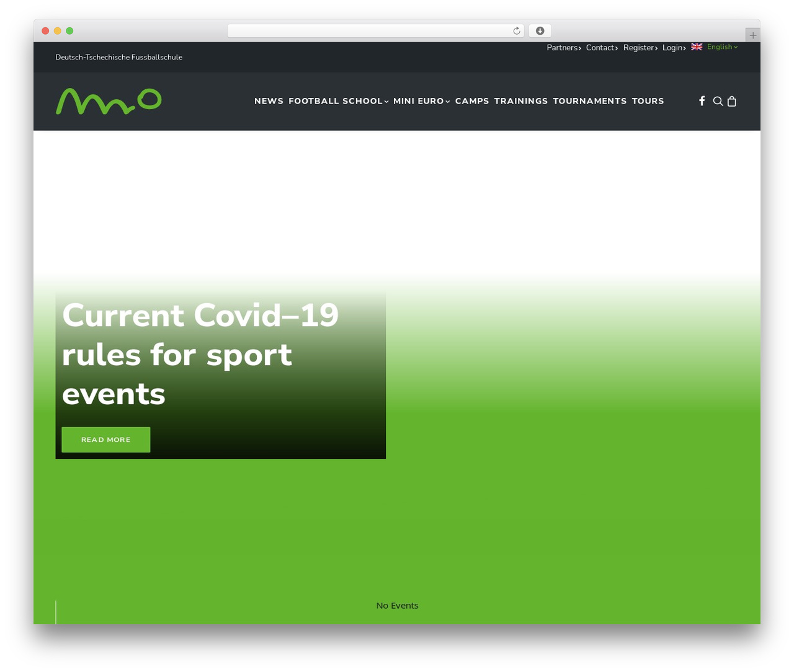
Task: Open the Camps menu item
Action: click(x=472, y=101)
